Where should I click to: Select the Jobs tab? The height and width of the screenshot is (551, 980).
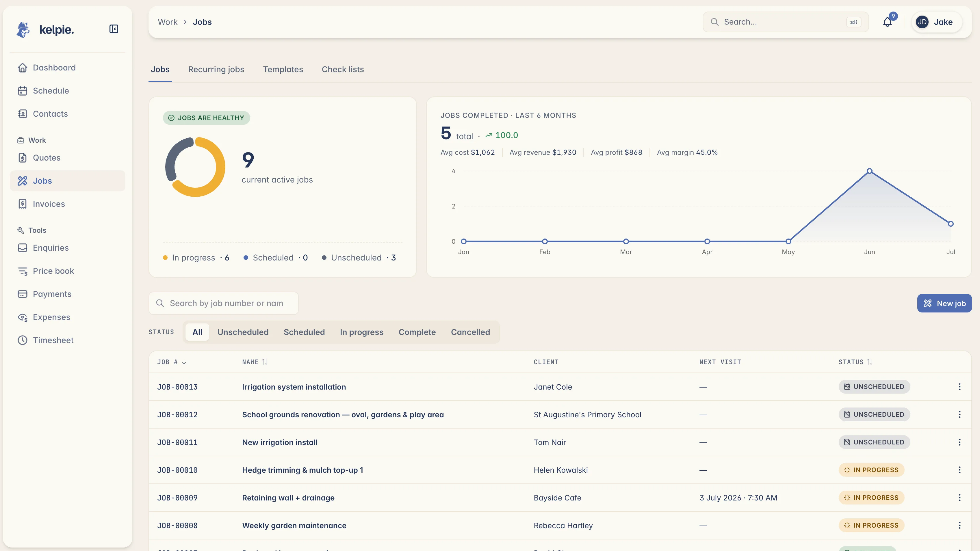(x=160, y=69)
